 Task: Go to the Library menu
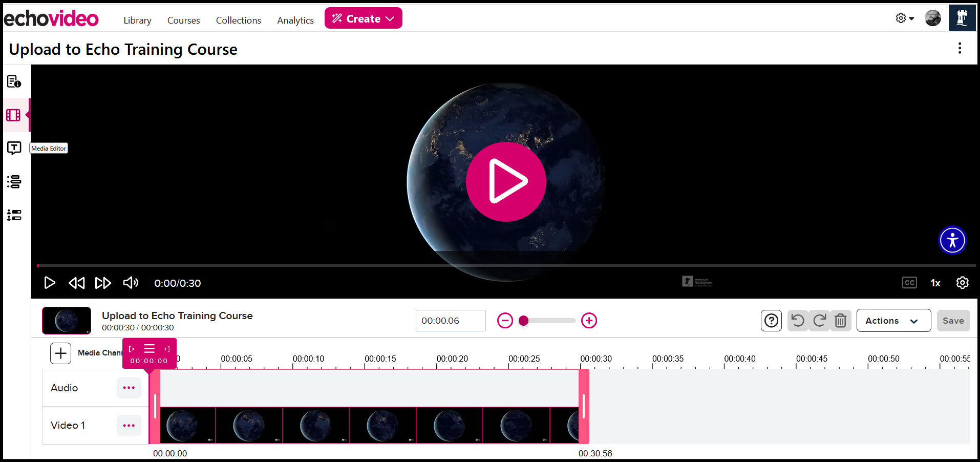137,20
